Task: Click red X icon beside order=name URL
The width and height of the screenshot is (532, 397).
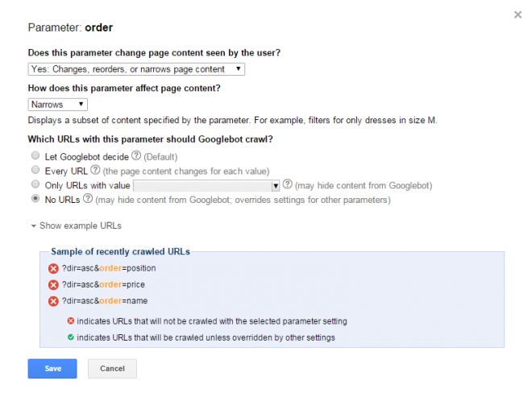Action: (x=54, y=302)
